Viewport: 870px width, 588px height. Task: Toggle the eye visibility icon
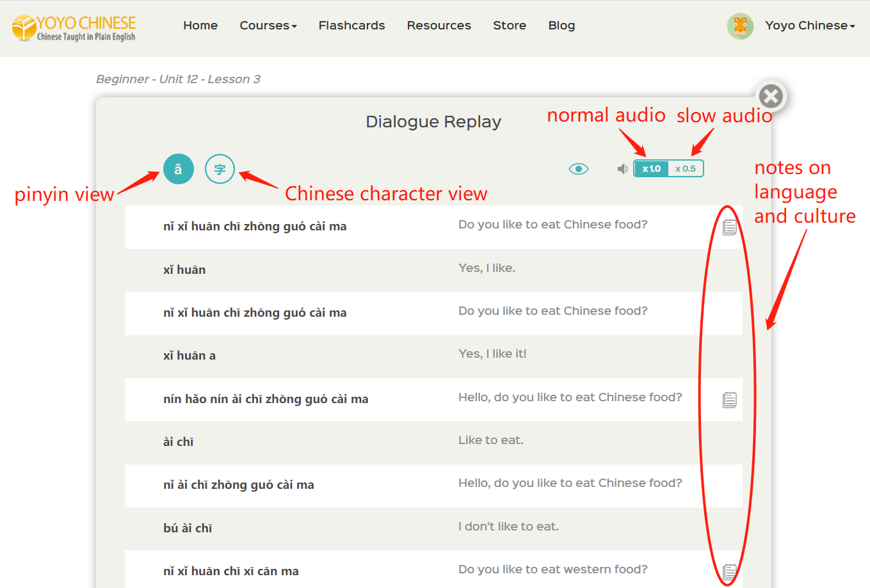click(578, 169)
